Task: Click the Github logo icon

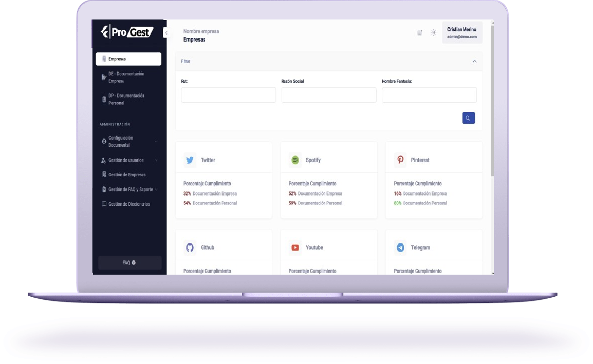Action: [190, 247]
